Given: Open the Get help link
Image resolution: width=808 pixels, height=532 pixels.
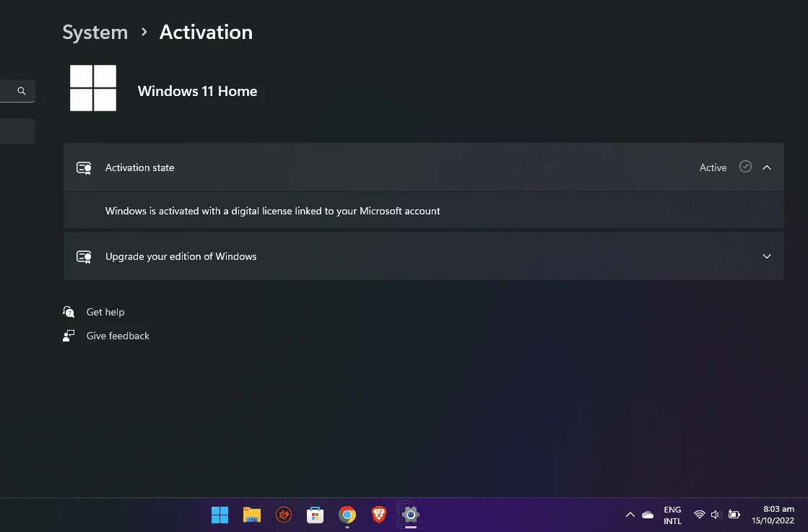Looking at the screenshot, I should (x=105, y=312).
